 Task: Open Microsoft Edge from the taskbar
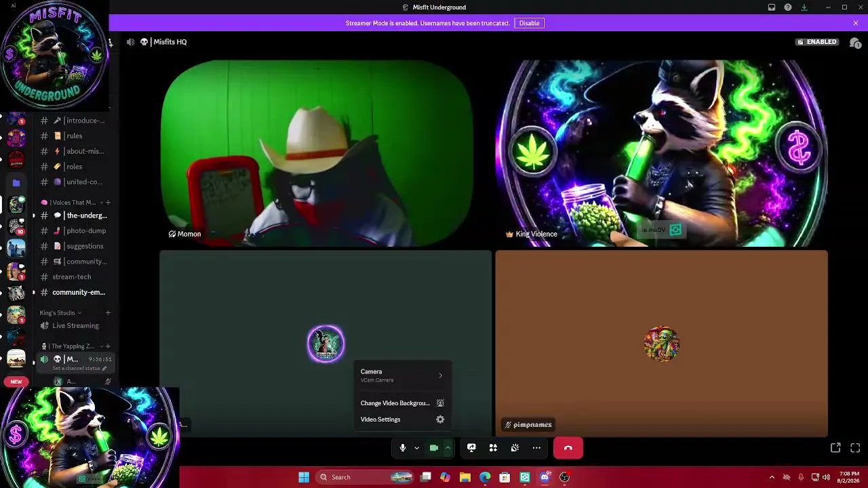coord(485,477)
